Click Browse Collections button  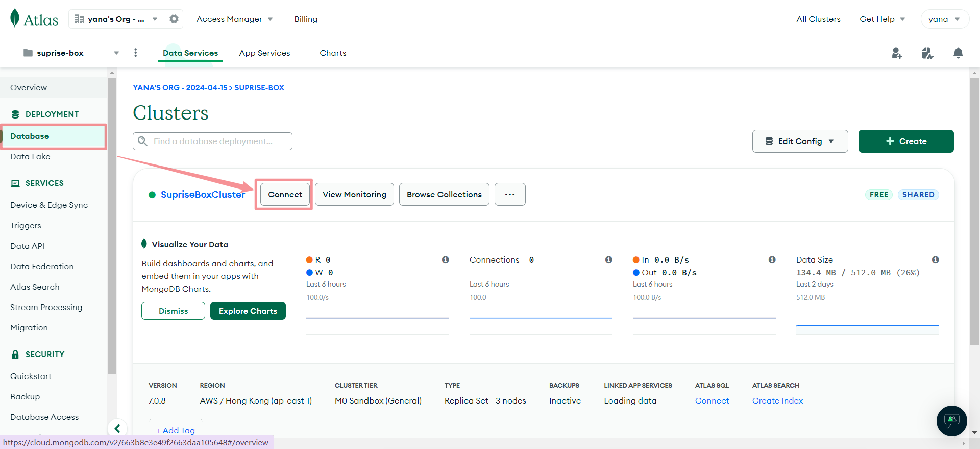coord(444,194)
